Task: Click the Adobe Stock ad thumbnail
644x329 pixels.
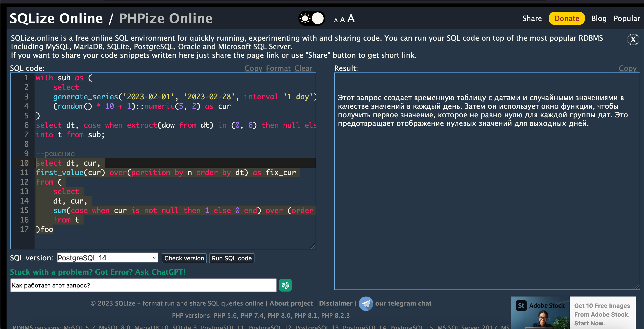Action: 540,313
